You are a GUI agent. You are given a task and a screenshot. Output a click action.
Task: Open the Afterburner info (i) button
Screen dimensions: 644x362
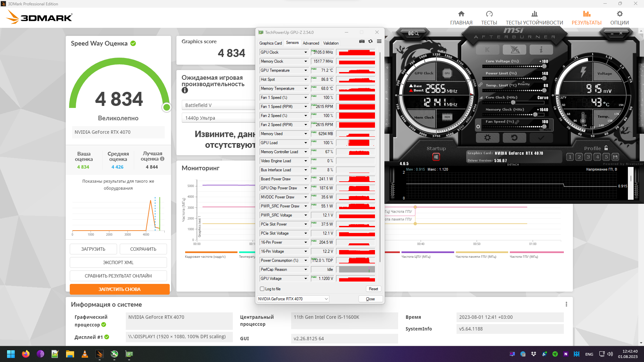point(541,50)
